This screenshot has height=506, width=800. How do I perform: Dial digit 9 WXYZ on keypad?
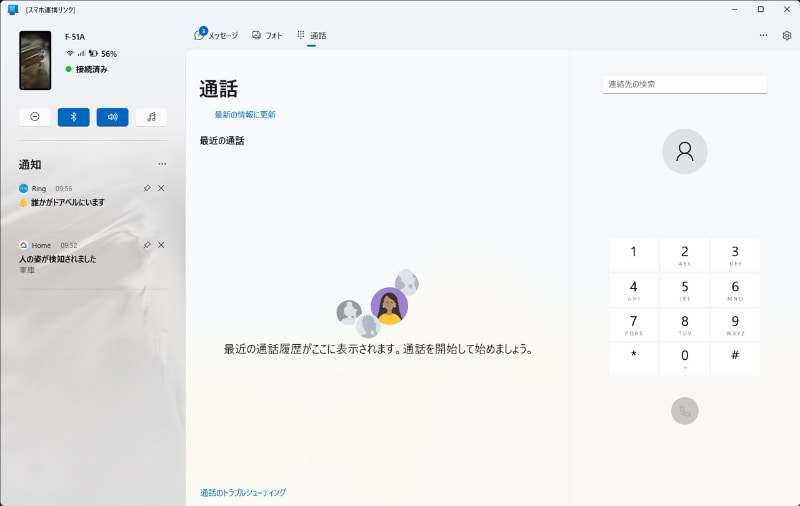coord(735,325)
